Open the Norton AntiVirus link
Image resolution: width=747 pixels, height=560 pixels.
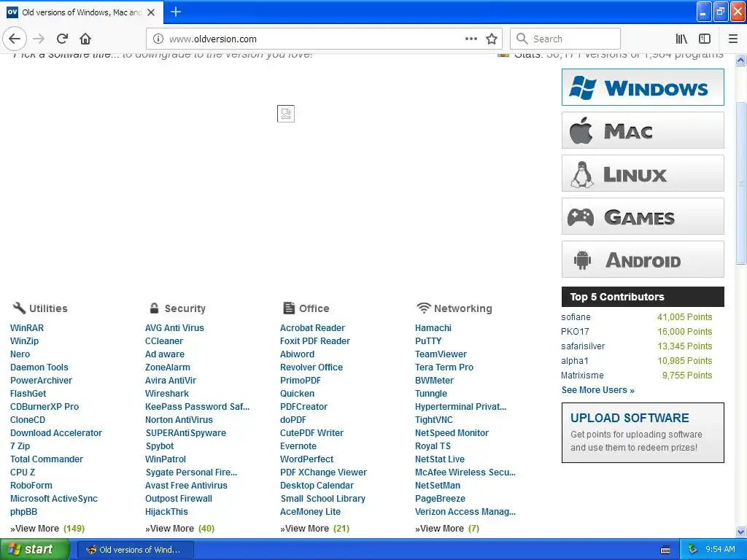179,420
